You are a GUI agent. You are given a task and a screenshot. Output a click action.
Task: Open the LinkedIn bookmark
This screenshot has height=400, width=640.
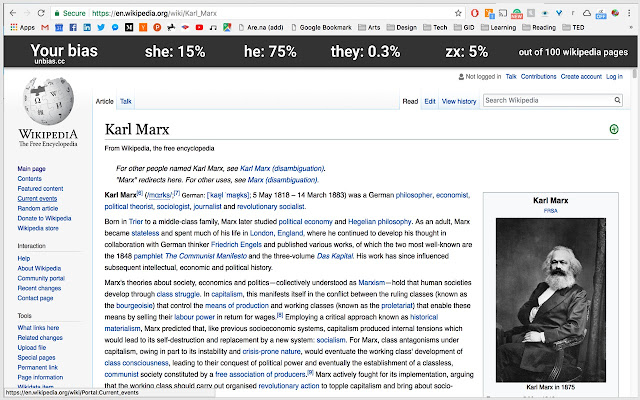[x=87, y=27]
